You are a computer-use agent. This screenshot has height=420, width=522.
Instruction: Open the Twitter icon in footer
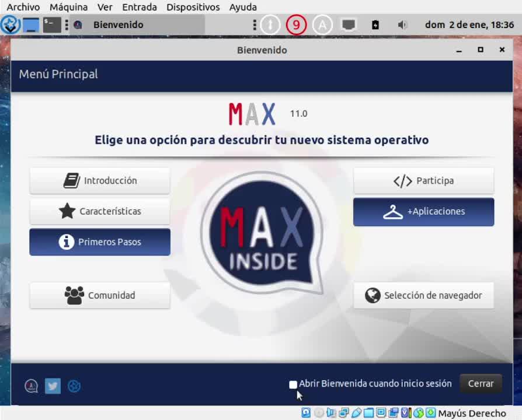53,386
